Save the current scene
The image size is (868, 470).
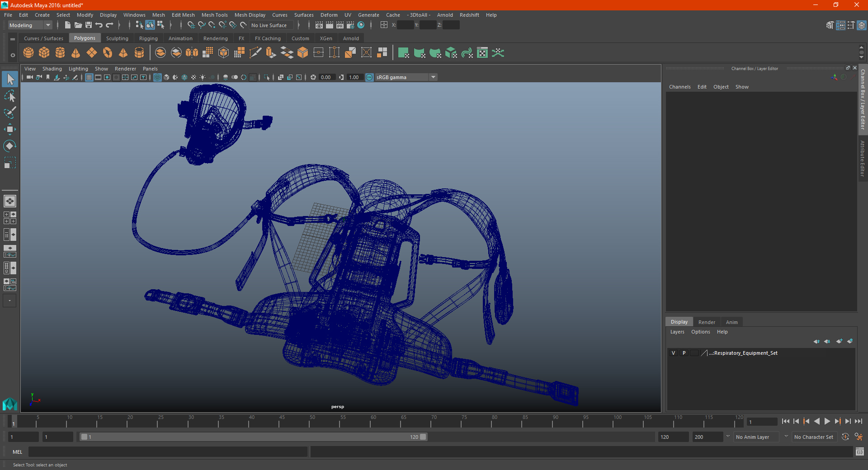pos(89,25)
